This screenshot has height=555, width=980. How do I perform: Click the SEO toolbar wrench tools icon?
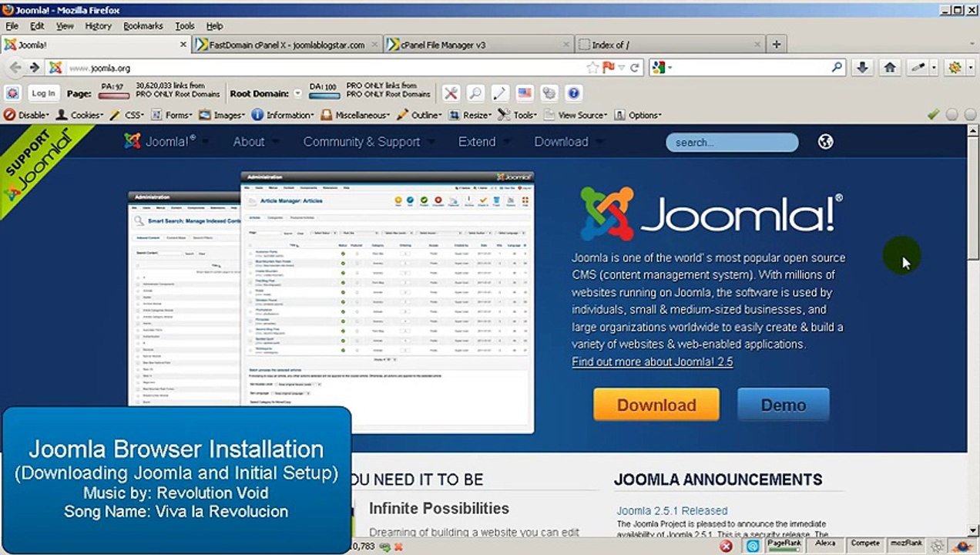[451, 93]
